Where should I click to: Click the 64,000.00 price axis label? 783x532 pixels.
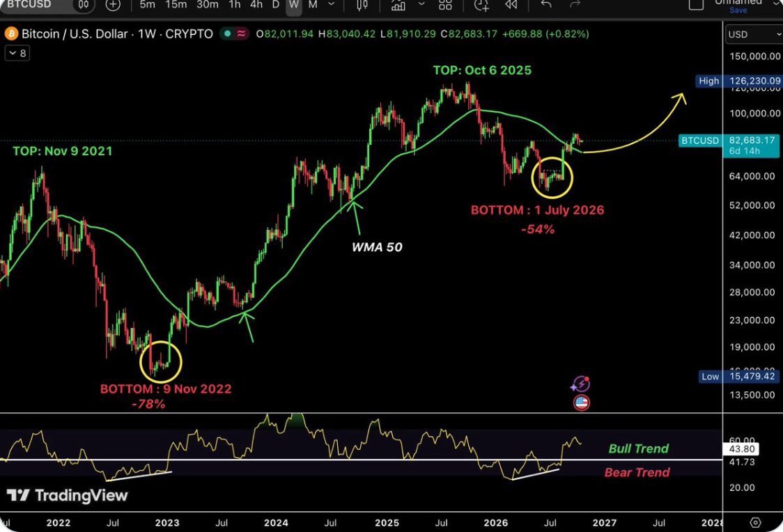click(752, 176)
